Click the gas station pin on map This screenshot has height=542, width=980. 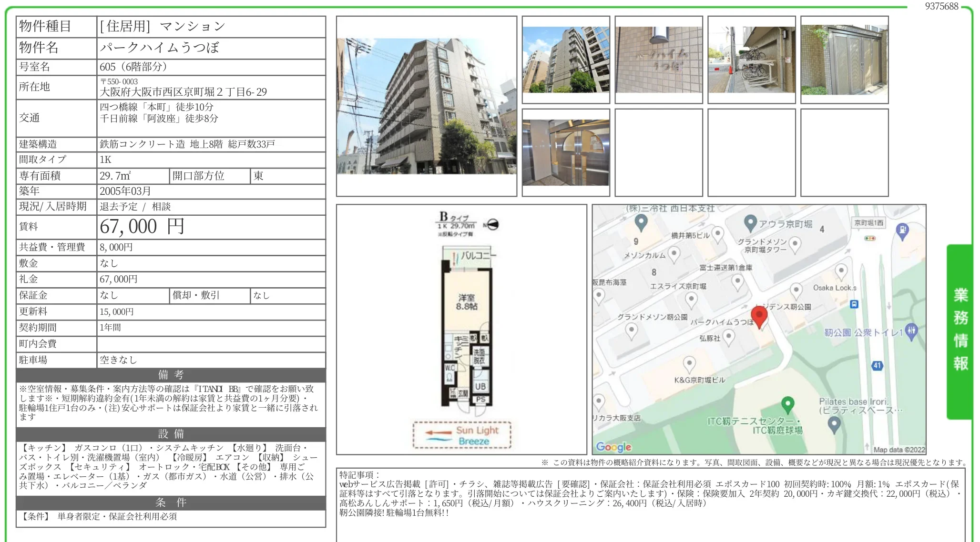pyautogui.click(x=902, y=231)
